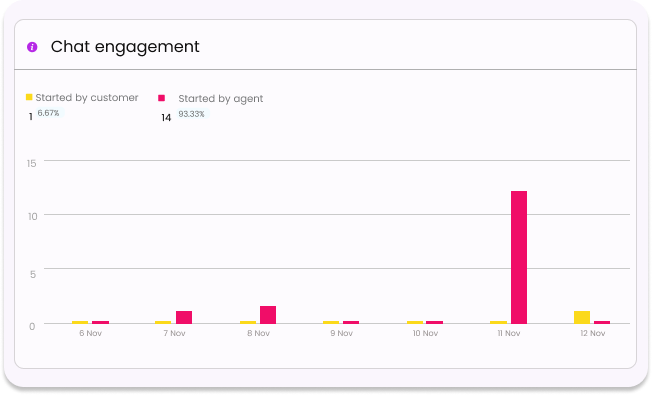The image size is (652, 395).
Task: Click the small pink bar for 9 Nov
Action: 351,322
